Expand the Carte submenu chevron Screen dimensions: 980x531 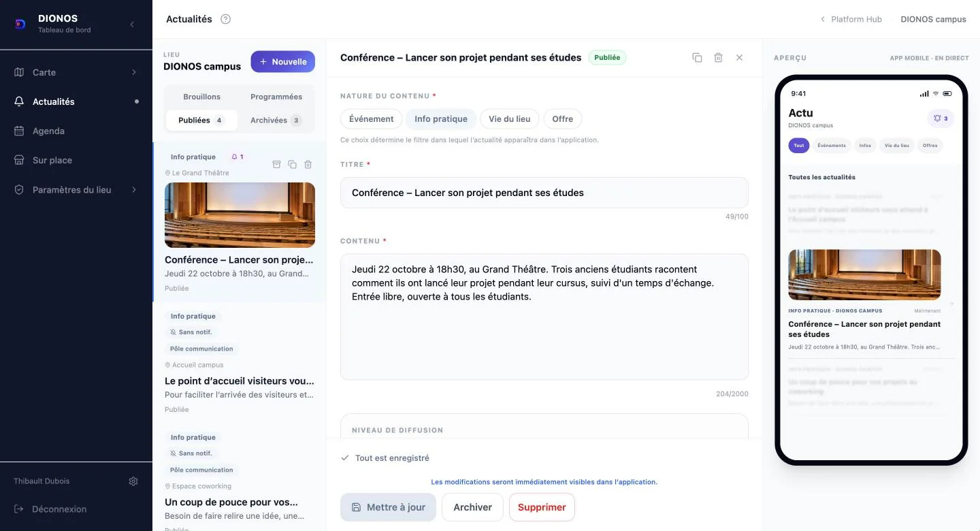(x=134, y=72)
